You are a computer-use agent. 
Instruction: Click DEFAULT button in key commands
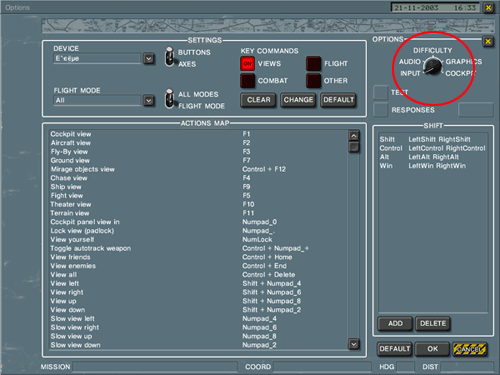coord(338,100)
